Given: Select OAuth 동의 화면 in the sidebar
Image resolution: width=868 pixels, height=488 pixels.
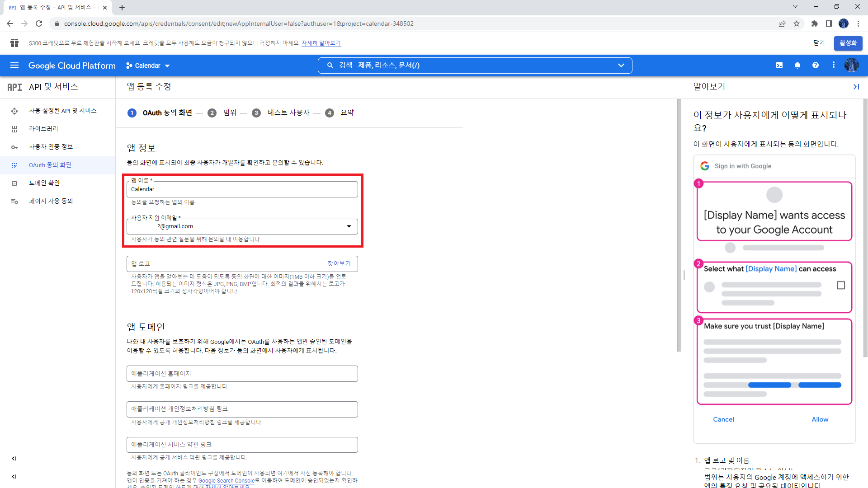Looking at the screenshot, I should click(x=50, y=165).
